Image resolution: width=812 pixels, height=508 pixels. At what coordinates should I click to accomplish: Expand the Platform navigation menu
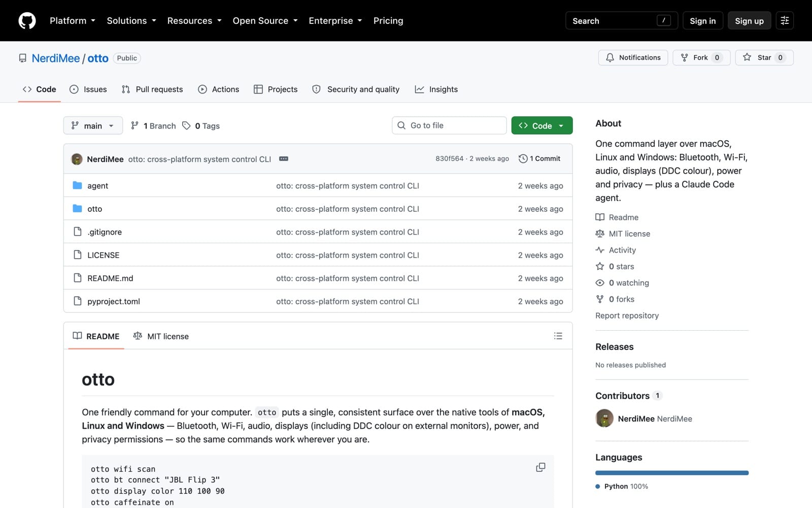coord(73,21)
